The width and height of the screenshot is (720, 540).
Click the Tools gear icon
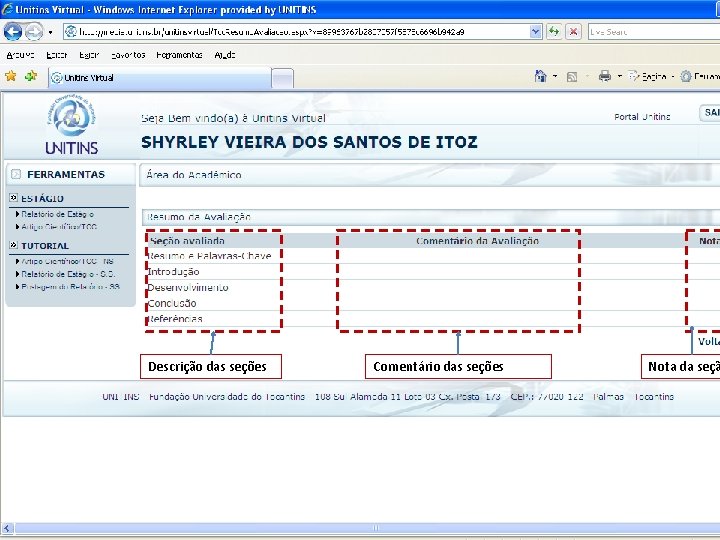(x=686, y=76)
